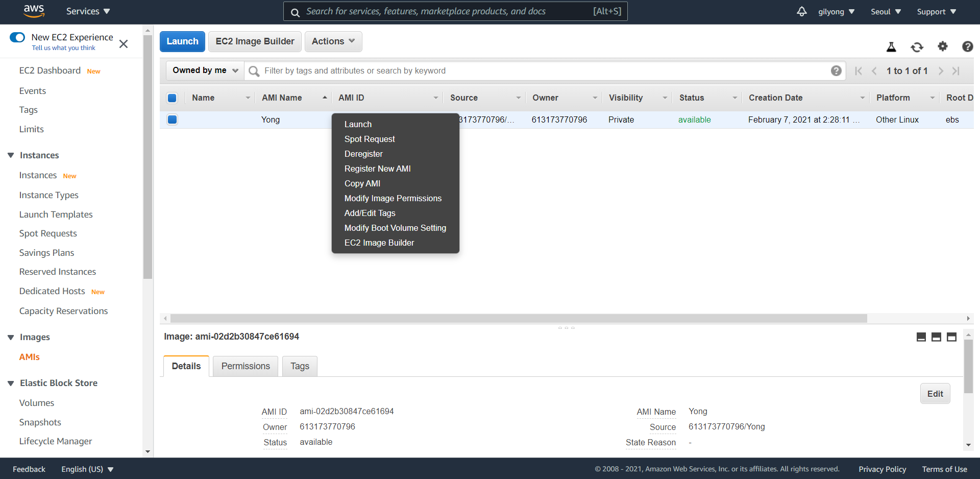The image size is (980, 479).
Task: Click the EC2 Image Builder toolbar button
Action: [x=255, y=41]
